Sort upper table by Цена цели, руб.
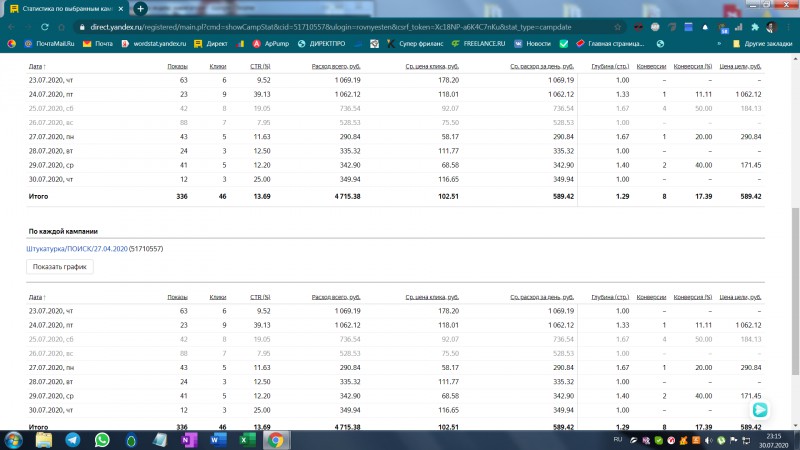This screenshot has height=450, width=800. click(740, 66)
